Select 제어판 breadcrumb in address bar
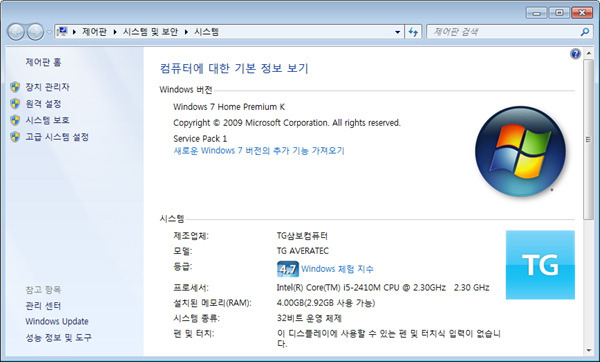The height and width of the screenshot is (362, 600). [94, 32]
